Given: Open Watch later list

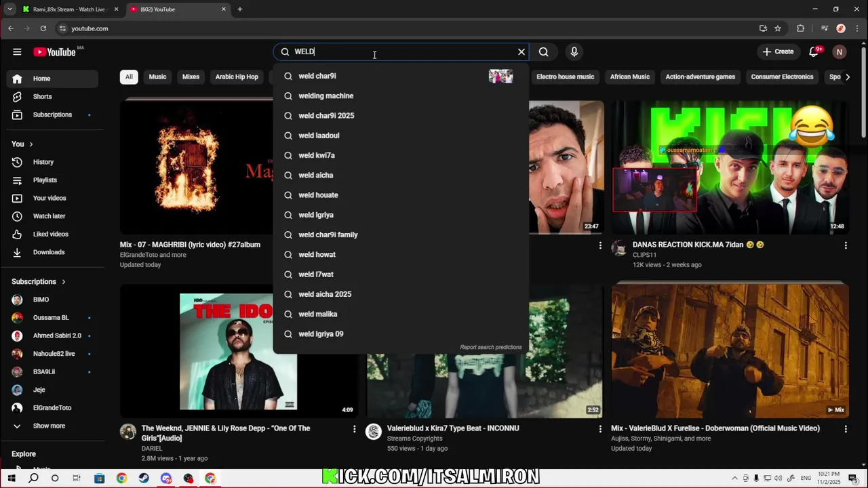Looking at the screenshot, I should pyautogui.click(x=53, y=216).
